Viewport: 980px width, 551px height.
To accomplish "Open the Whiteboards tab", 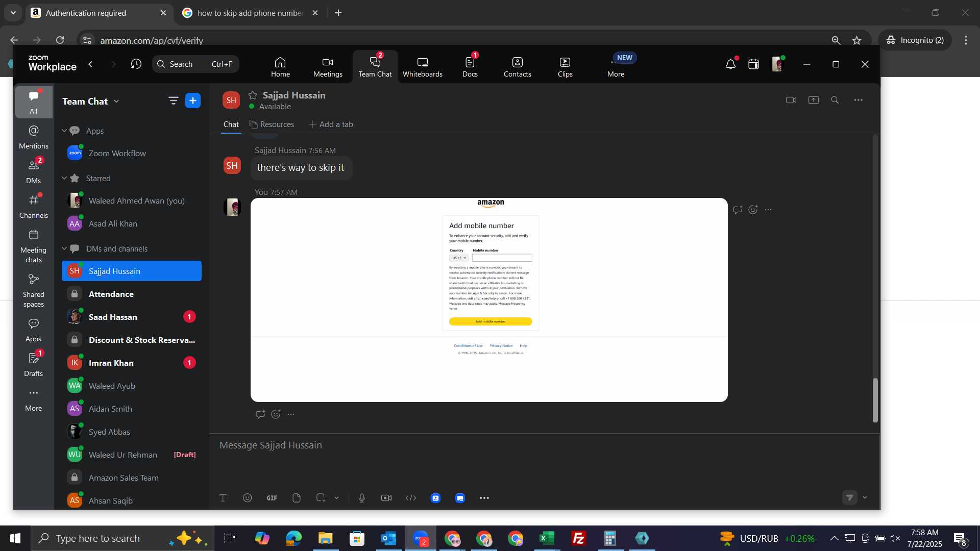I will [x=422, y=67].
